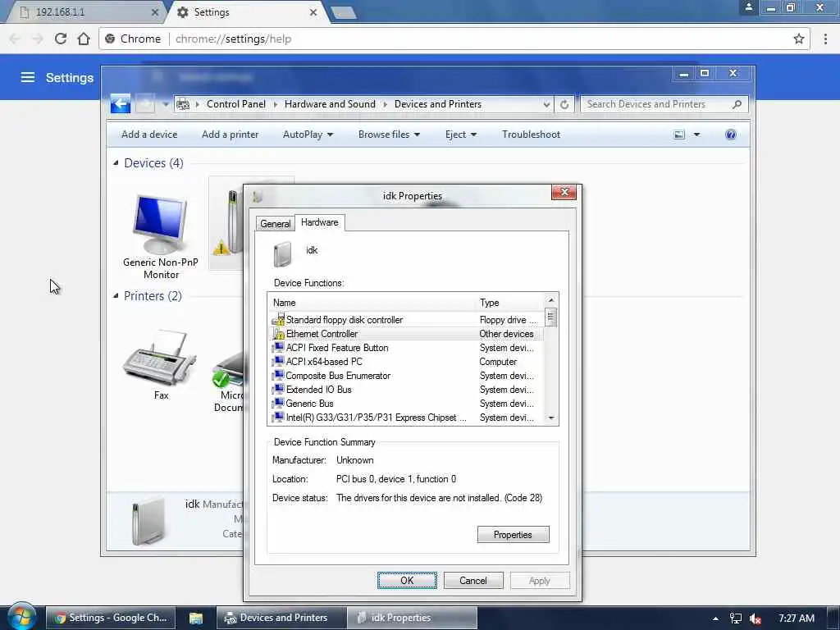Viewport: 840px width, 630px height.
Task: Select Generic Bus row
Action: [405, 404]
